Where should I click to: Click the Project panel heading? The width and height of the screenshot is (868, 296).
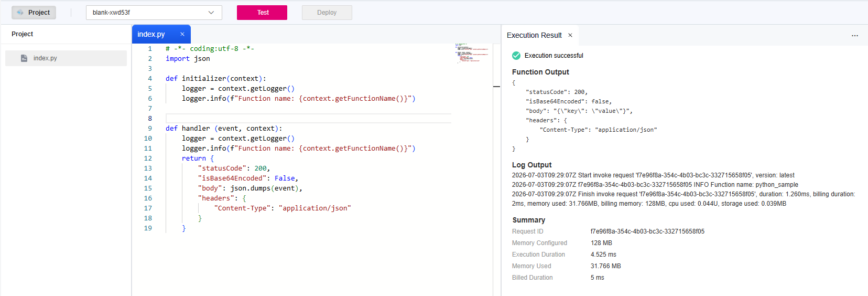[x=22, y=34]
